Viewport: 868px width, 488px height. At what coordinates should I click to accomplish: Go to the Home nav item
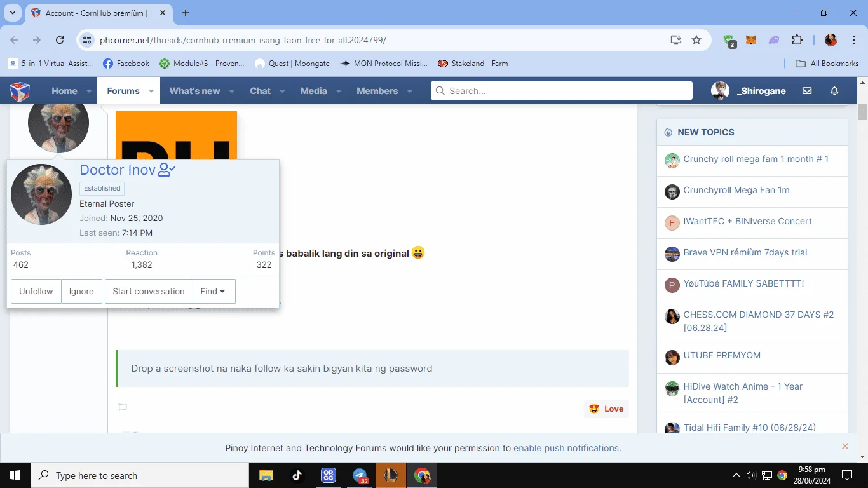click(64, 91)
